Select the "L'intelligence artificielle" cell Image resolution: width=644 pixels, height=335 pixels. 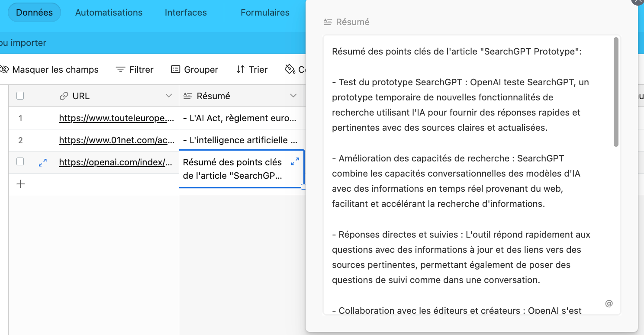[241, 140]
